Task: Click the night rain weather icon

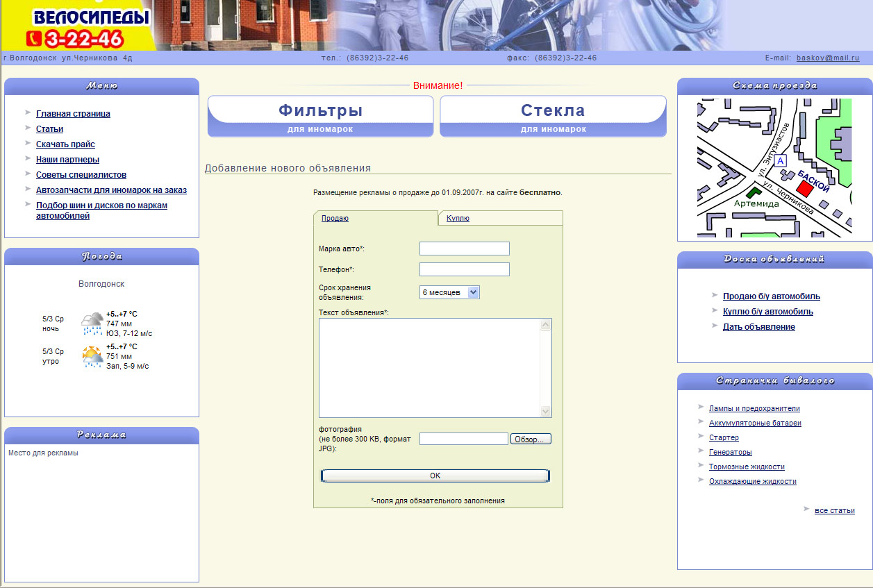Action: pos(92,323)
